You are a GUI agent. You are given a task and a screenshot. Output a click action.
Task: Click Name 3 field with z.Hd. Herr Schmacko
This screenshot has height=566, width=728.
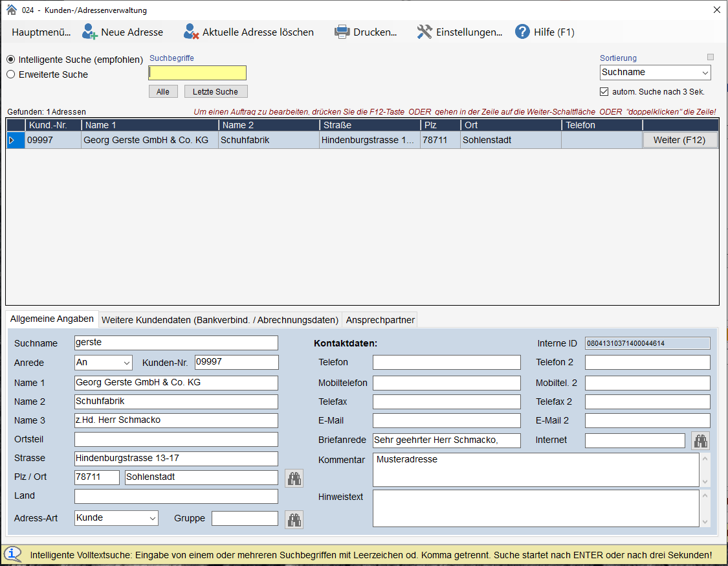click(176, 420)
